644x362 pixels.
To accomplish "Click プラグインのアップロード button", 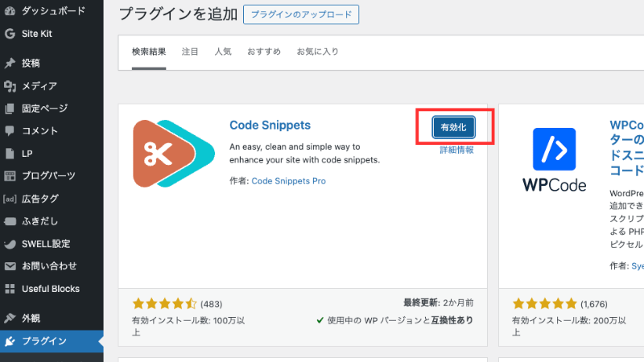I will [301, 14].
